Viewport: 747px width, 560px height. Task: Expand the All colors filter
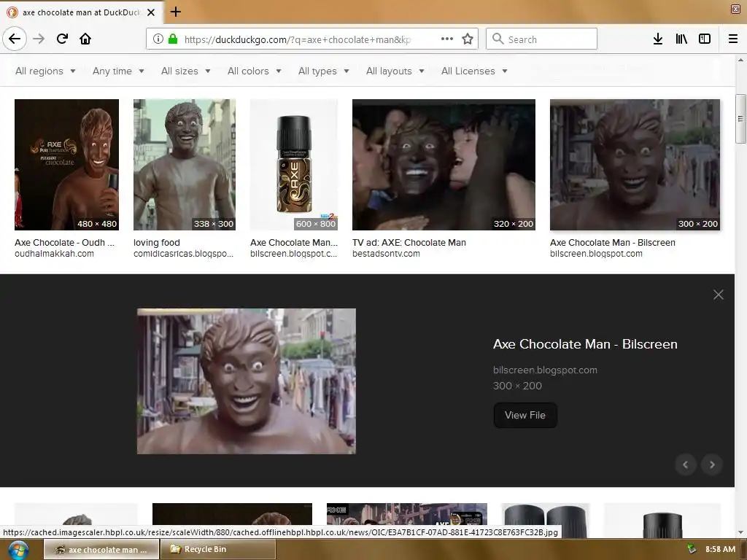pos(255,71)
